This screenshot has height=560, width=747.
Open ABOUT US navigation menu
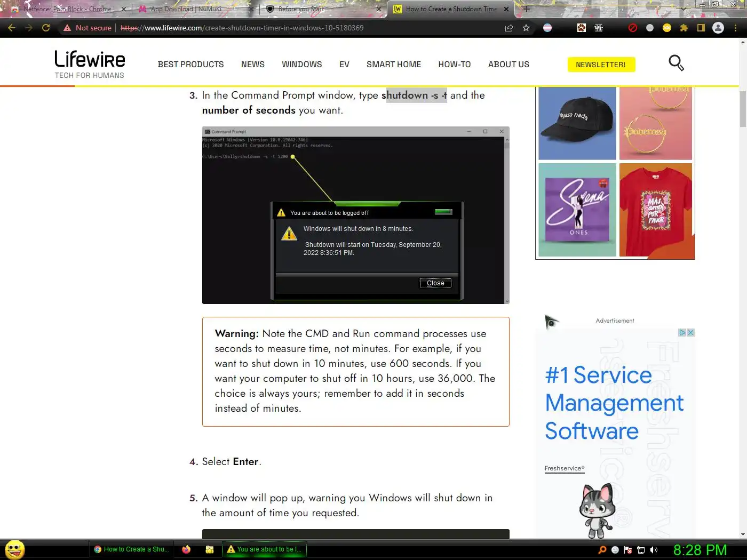508,64
